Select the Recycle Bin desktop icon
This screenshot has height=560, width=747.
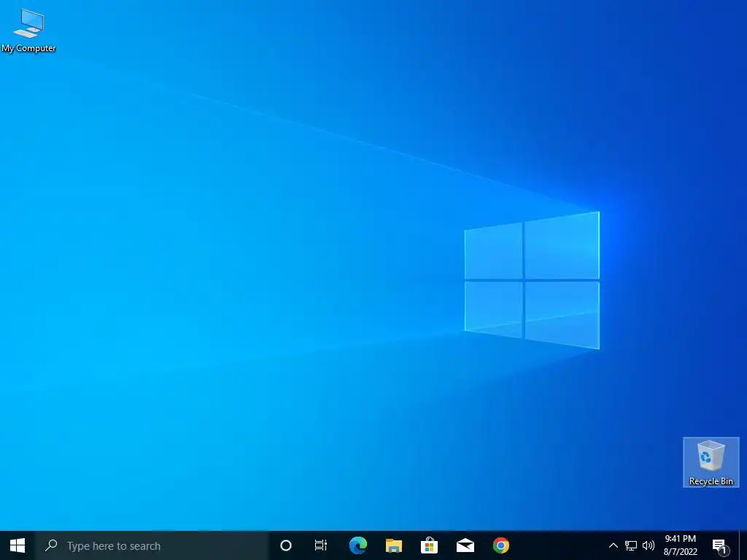coord(711,462)
